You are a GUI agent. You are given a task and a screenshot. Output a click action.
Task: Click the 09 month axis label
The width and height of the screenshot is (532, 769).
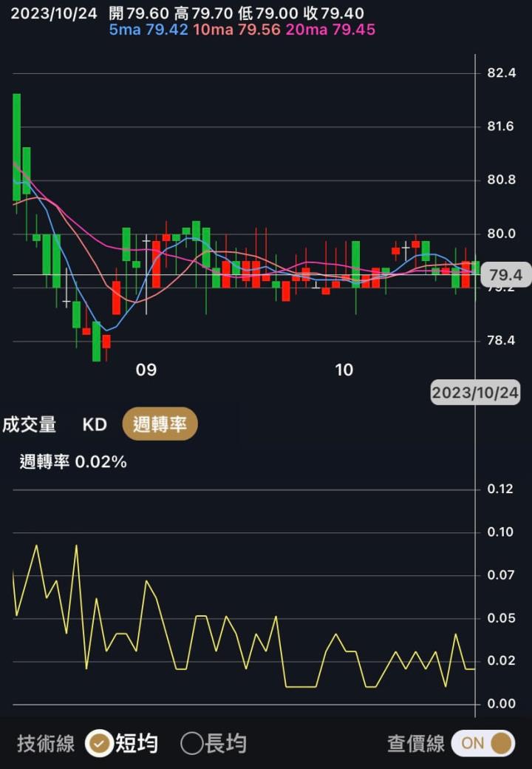[x=146, y=369]
